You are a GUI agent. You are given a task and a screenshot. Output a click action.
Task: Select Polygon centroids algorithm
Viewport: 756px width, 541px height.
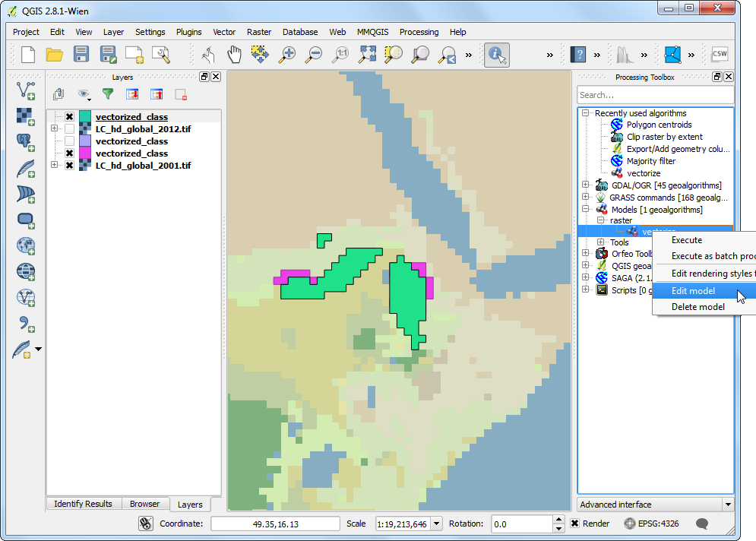[x=659, y=125]
